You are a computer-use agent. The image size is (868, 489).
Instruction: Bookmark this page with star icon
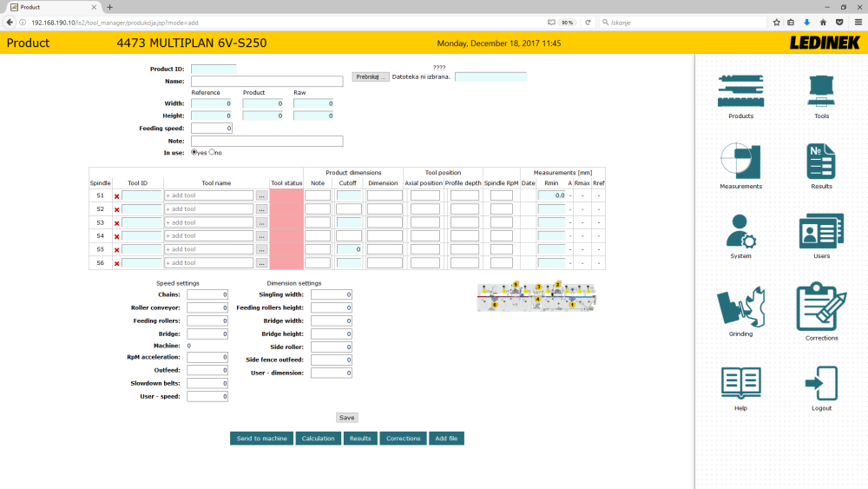pos(777,23)
